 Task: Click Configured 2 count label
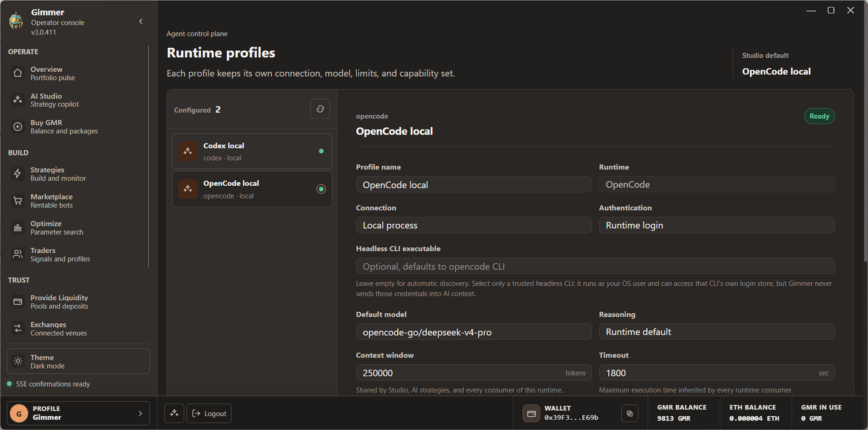click(197, 110)
